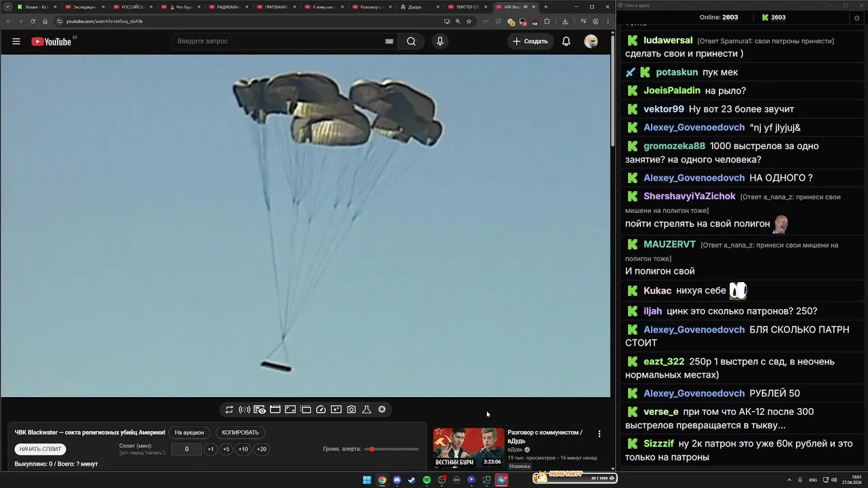Open Discord from the taskbar
The image size is (868, 488).
point(397,480)
